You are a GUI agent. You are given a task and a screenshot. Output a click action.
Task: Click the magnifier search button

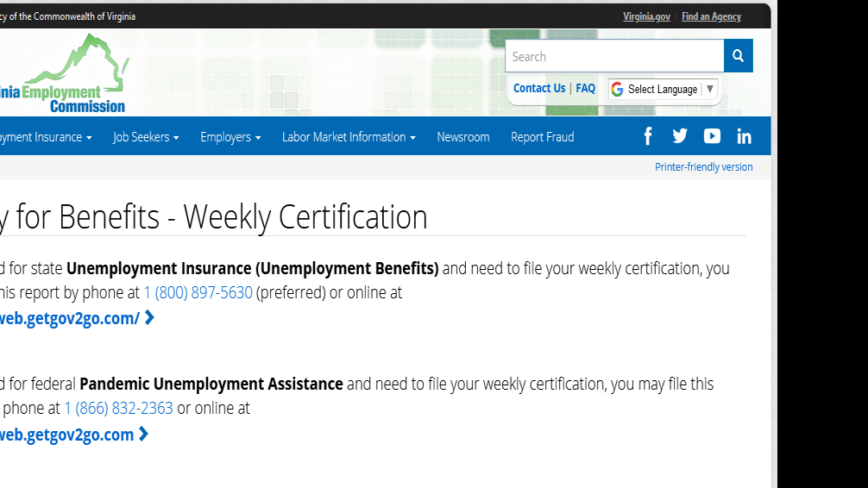tap(738, 55)
